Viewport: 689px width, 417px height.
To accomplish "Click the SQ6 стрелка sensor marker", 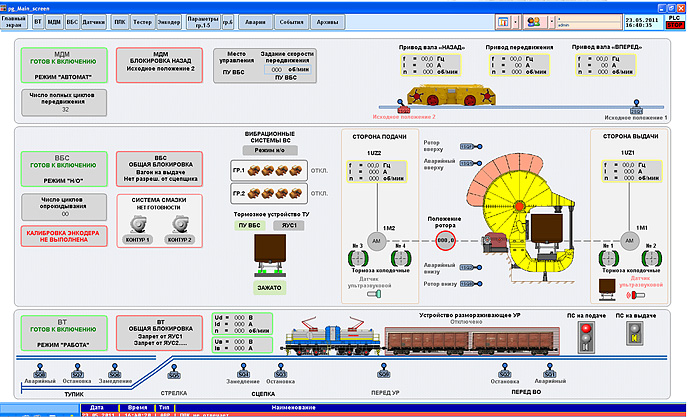I will 173,375.
